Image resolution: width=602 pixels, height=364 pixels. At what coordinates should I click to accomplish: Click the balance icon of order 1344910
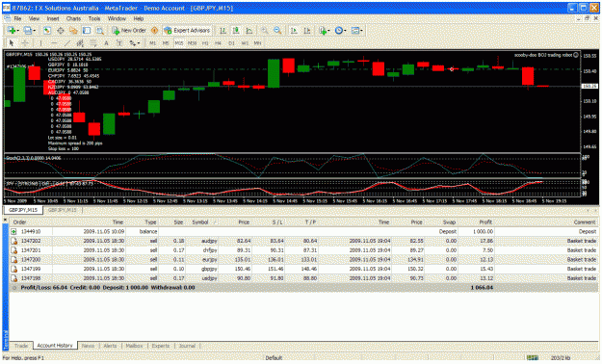(13, 231)
